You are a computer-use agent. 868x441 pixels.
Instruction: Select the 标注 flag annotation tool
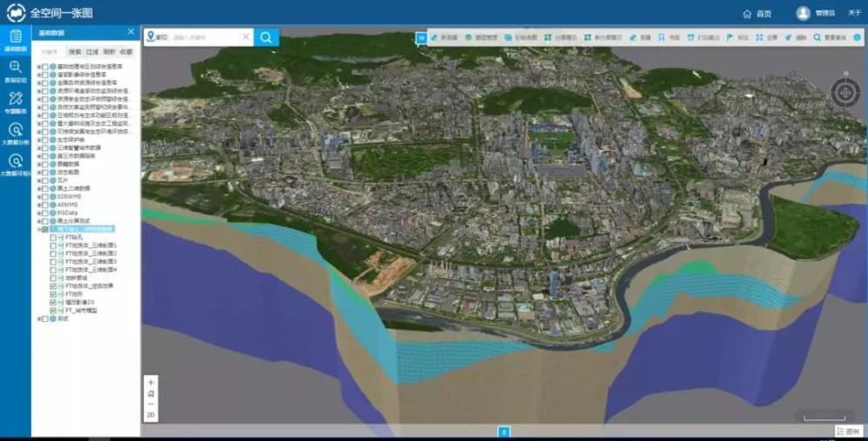pyautogui.click(x=738, y=37)
